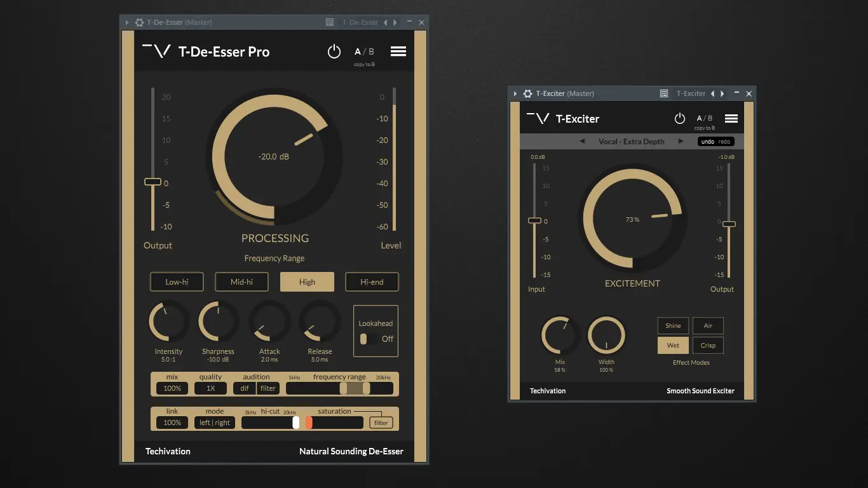Toggle the saturation filter button
This screenshot has height=488, width=868.
point(381,423)
